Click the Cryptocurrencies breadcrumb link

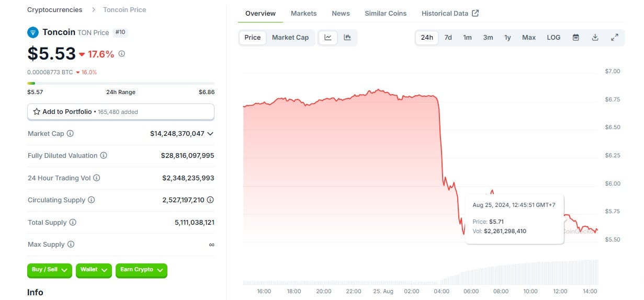54,10
